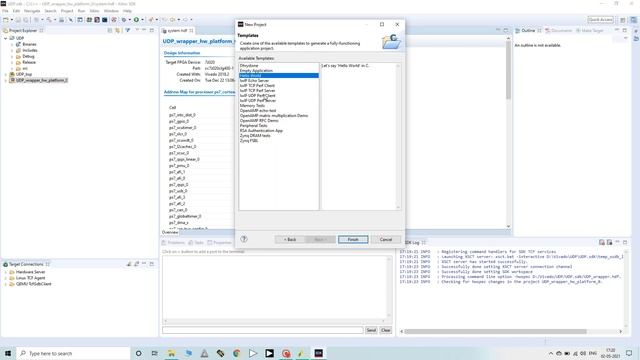The image size is (640, 360).
Task: Open the dropdown beside the green Run icon
Action: 142,20
